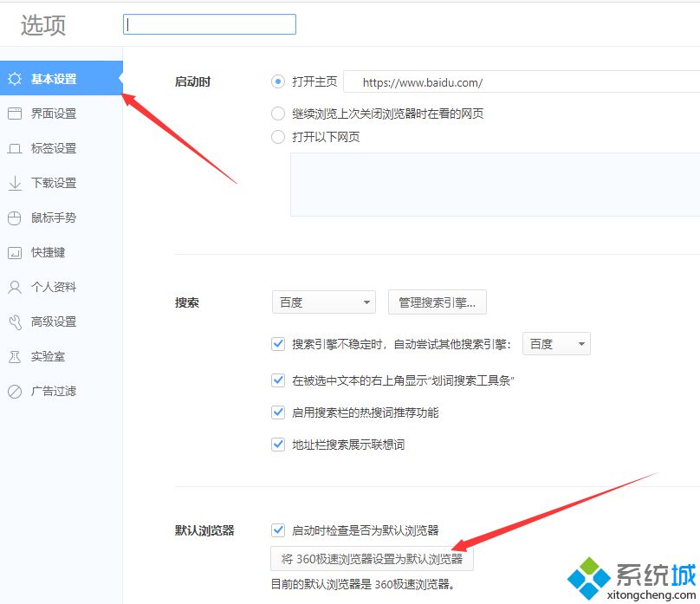Open 个人资料 using the person icon
This screenshot has width=700, height=604.
point(14,287)
